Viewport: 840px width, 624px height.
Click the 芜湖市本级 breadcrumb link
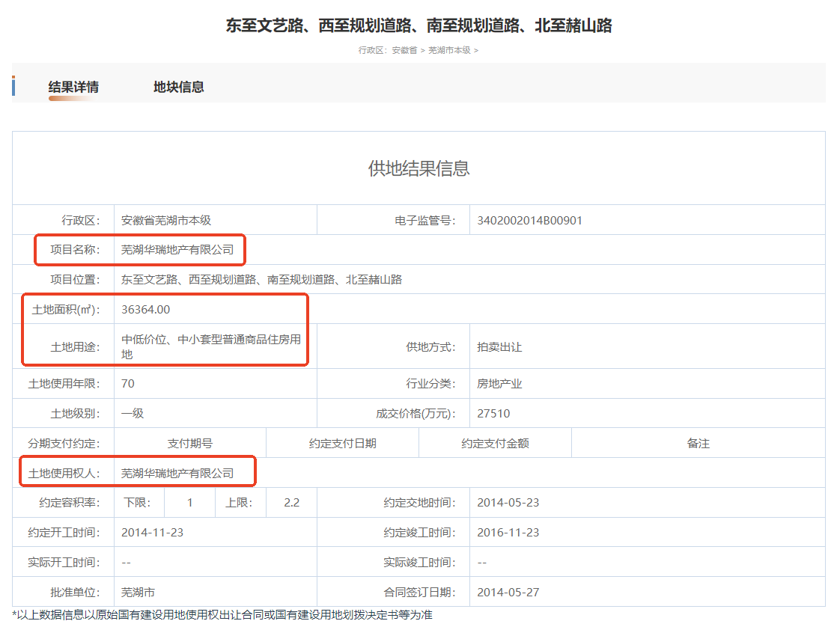pos(449,50)
